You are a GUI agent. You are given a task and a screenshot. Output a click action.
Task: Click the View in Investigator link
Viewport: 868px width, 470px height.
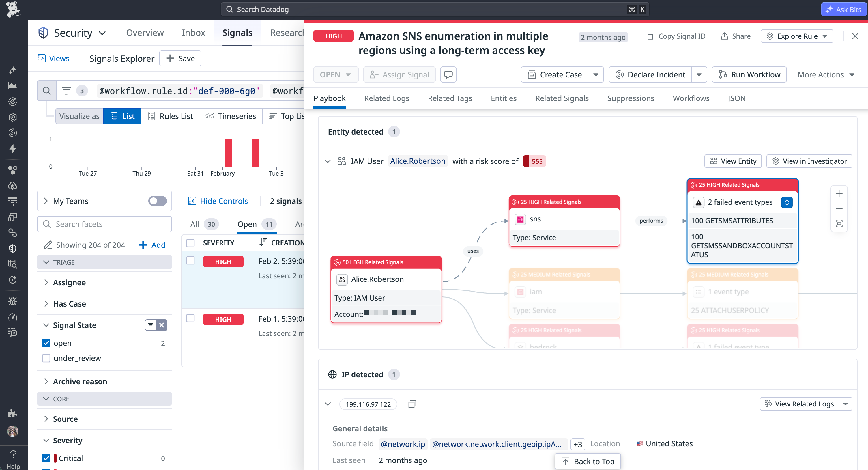tap(809, 161)
